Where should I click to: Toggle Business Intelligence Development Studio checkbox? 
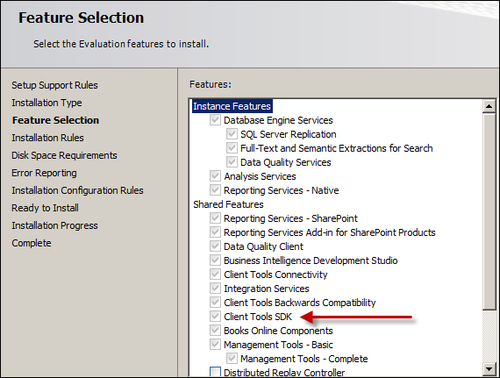215,260
